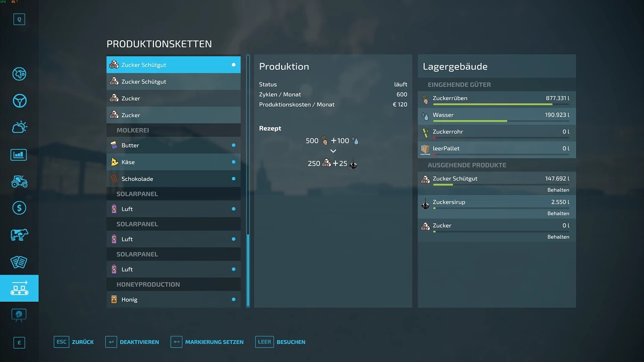Image resolution: width=644 pixels, height=362 pixels.
Task: Toggle the active dot on Honig production
Action: click(233, 300)
